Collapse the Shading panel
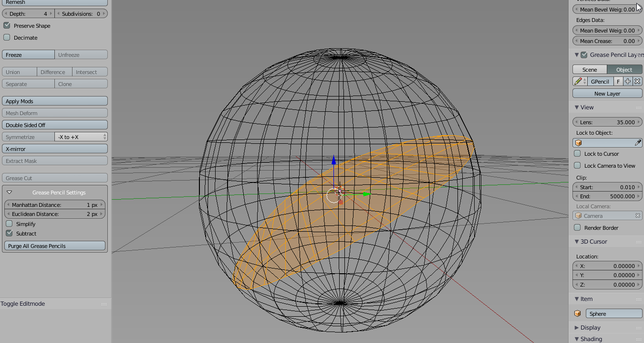 (577, 339)
